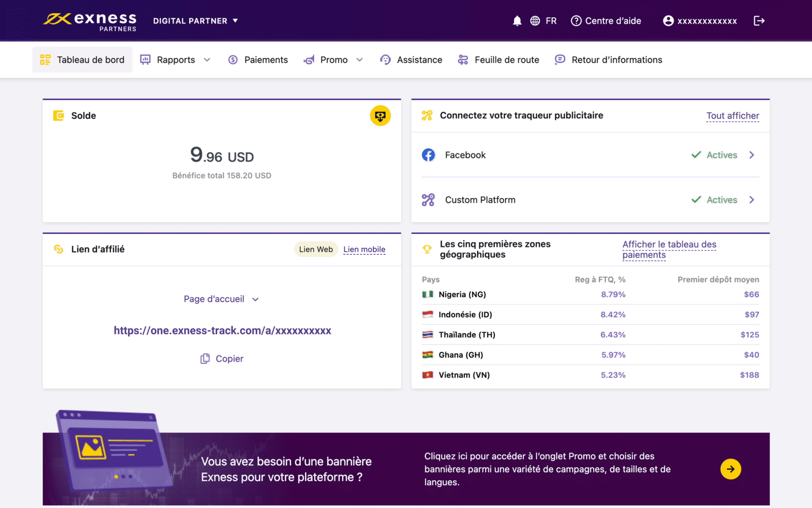Click the Vietnam flag icon

pos(428,375)
